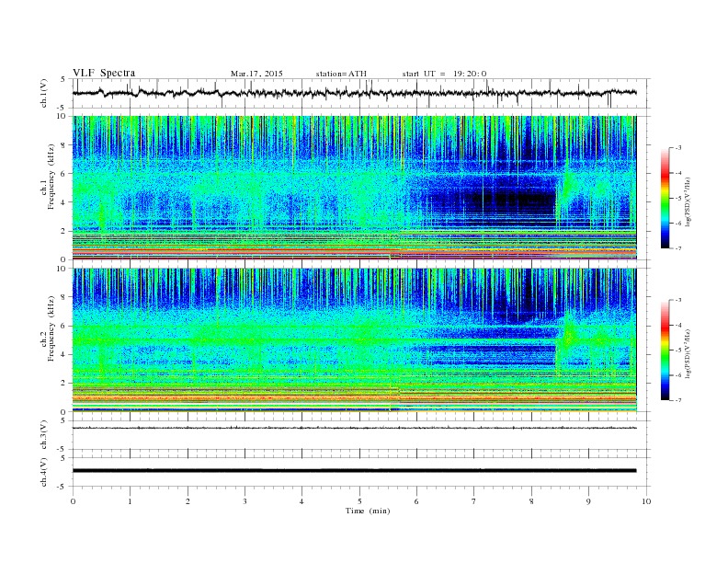Click the thick ch.4 voltage trace
The width and height of the screenshot is (728, 563).
tap(354, 471)
